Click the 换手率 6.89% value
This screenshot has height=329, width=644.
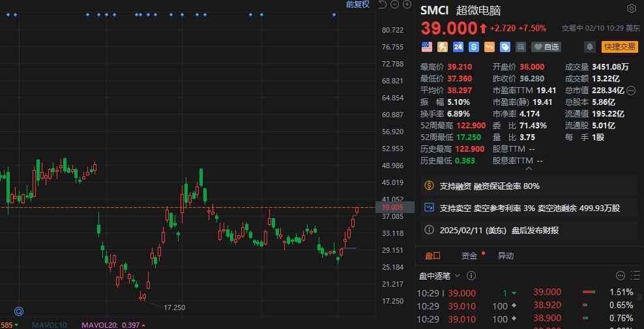point(459,114)
